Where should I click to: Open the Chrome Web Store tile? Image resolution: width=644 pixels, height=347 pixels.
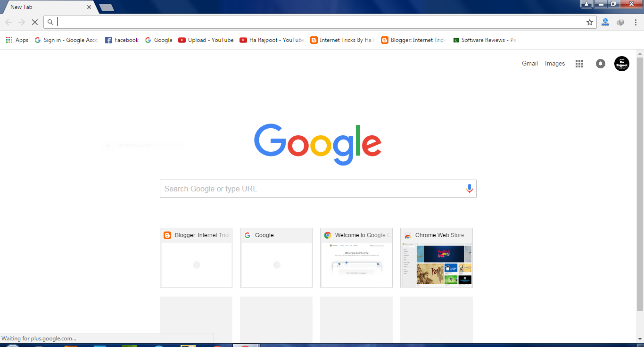[x=437, y=258]
